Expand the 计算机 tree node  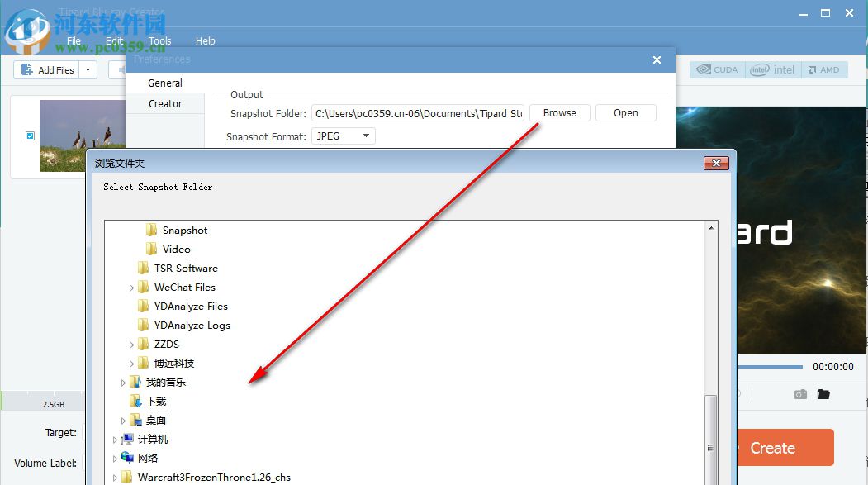click(114, 440)
